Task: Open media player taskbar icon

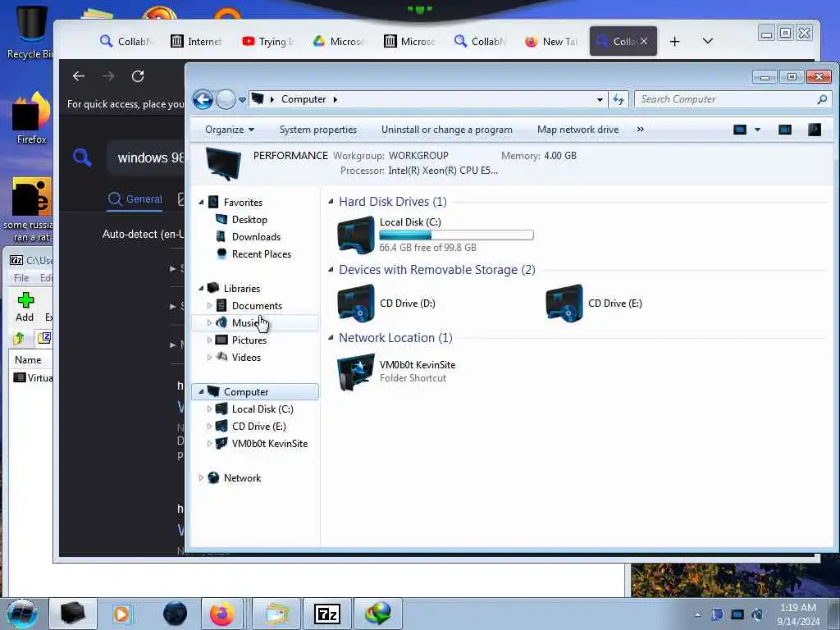Action: pyautogui.click(x=121, y=614)
